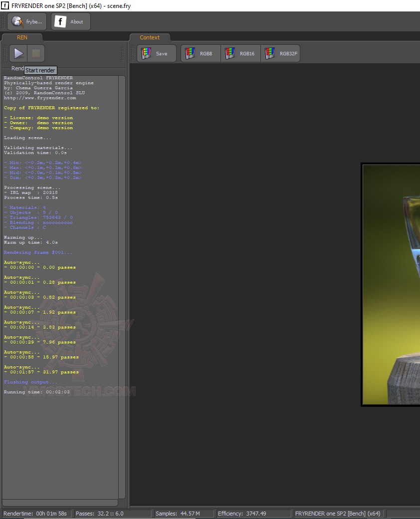Click the 'Validation time: 0.0s' log line
Screen dimensions: 420x519
pyautogui.click(x=35, y=153)
